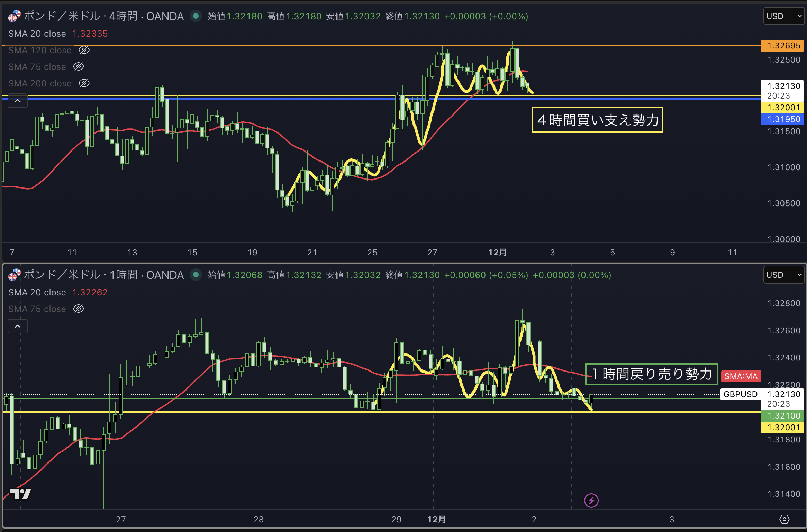Click the purple lightning bolt event icon
The height and width of the screenshot is (532, 807).
pos(591,501)
